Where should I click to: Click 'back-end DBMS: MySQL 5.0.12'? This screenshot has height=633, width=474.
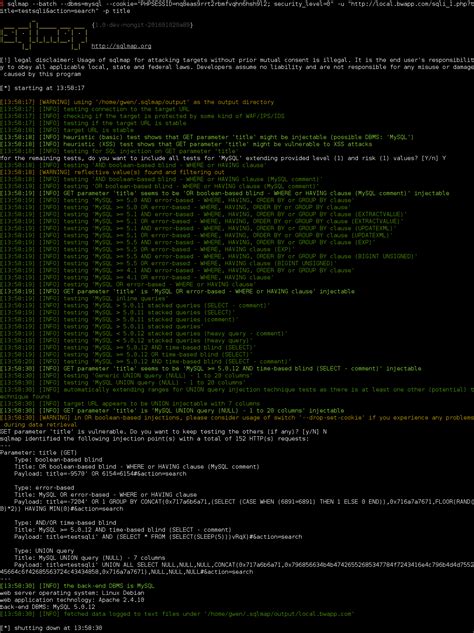coord(48,607)
